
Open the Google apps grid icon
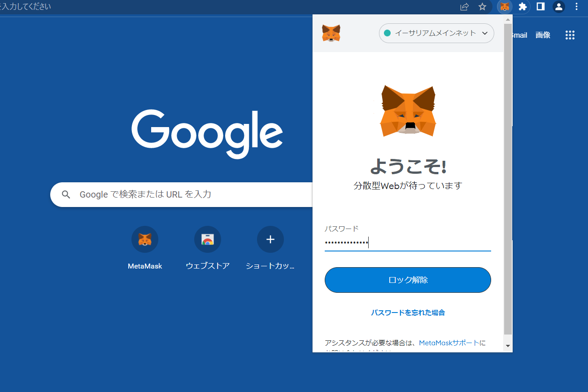tap(570, 35)
